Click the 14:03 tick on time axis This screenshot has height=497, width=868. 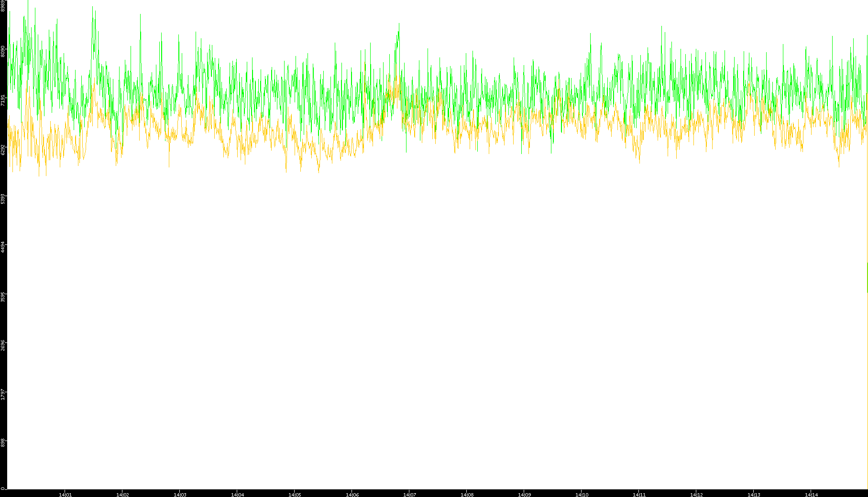180,495
